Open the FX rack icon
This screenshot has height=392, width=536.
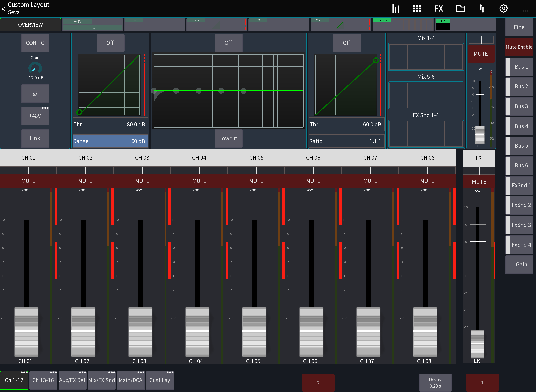438,8
